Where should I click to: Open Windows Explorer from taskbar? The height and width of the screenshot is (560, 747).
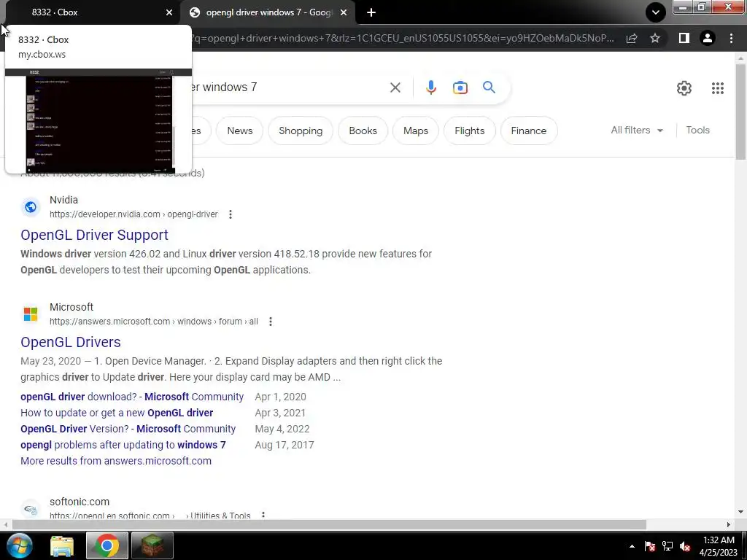[x=62, y=546]
